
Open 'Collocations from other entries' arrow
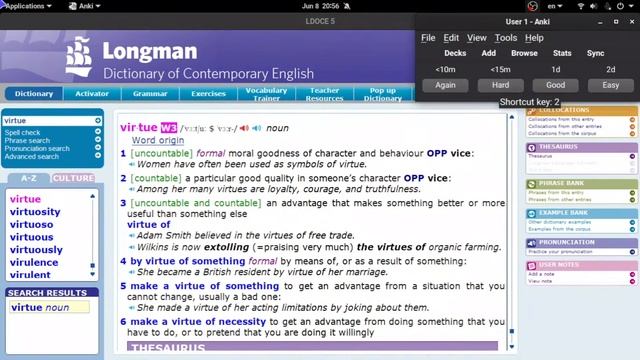632,127
